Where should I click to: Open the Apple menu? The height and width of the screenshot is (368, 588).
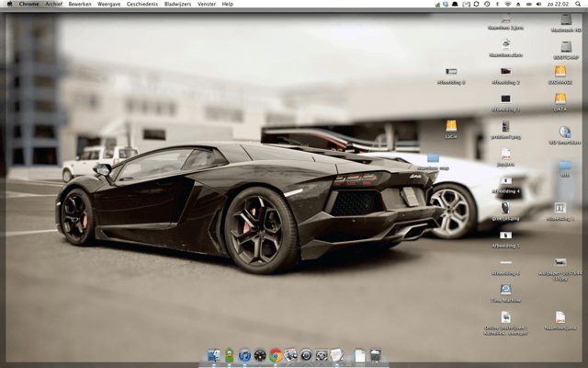coord(9,4)
